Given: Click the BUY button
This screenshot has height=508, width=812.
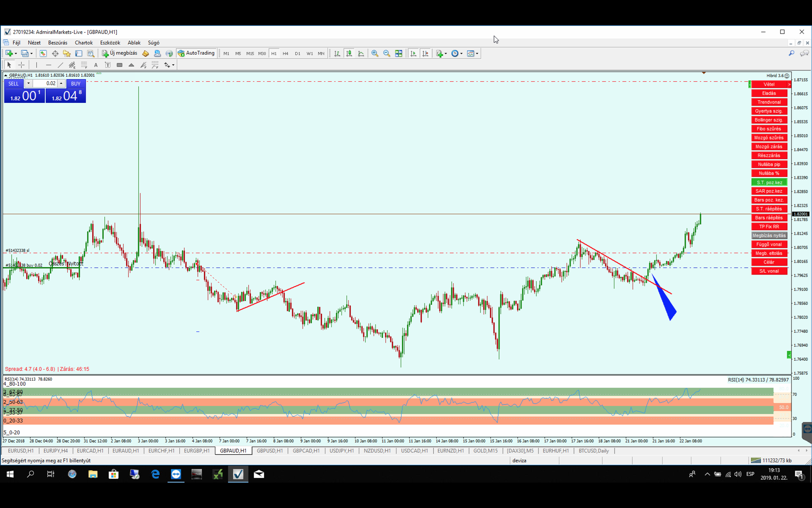Looking at the screenshot, I should point(76,84).
